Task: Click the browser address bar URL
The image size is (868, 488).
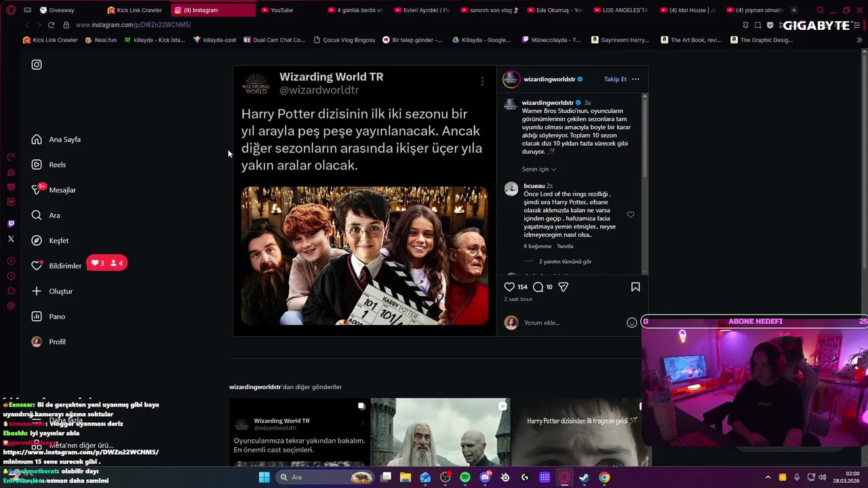Action: pos(133,25)
